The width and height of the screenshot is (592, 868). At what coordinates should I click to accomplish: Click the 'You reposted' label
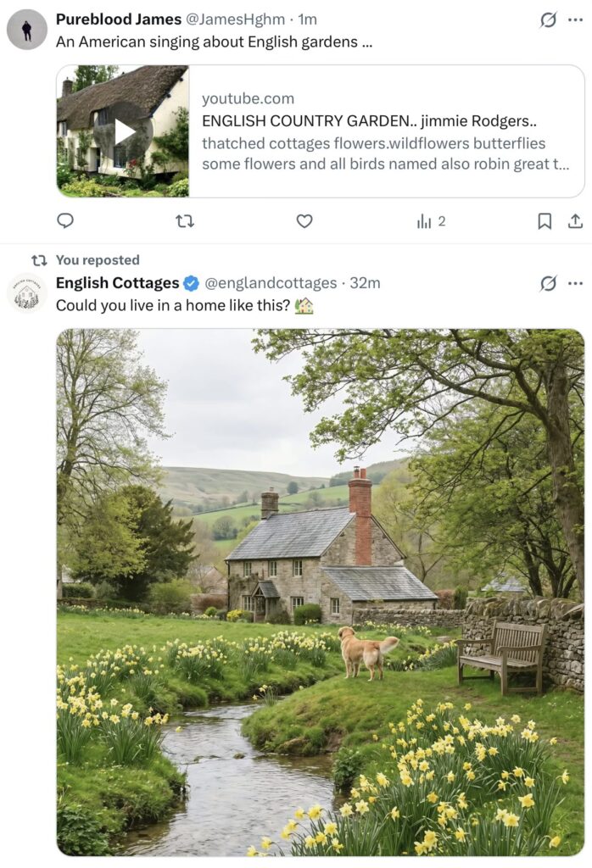pyautogui.click(x=98, y=259)
